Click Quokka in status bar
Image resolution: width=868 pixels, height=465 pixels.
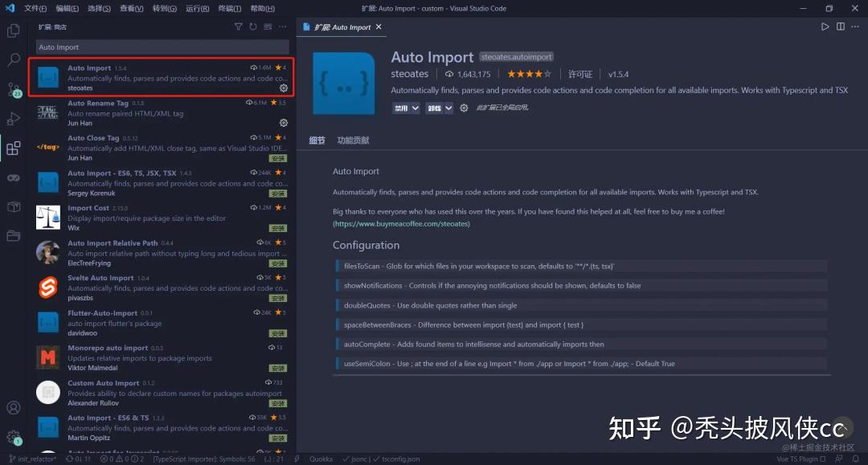pos(321,459)
